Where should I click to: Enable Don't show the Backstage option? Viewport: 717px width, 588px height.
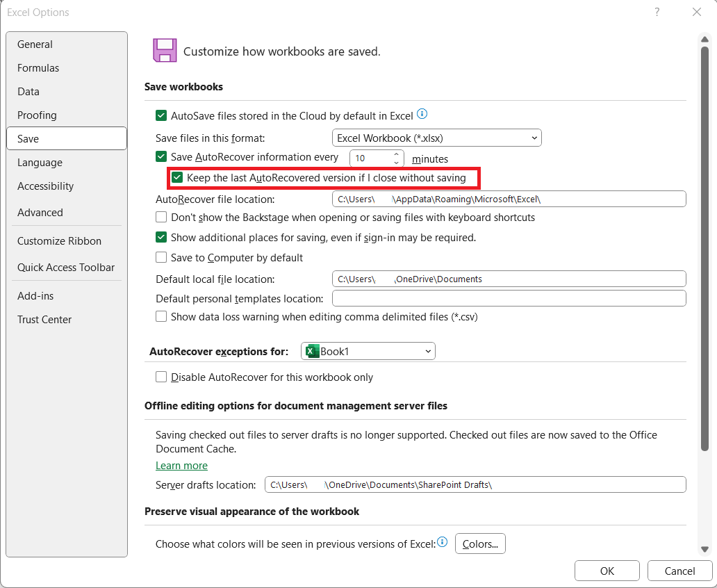pyautogui.click(x=161, y=217)
